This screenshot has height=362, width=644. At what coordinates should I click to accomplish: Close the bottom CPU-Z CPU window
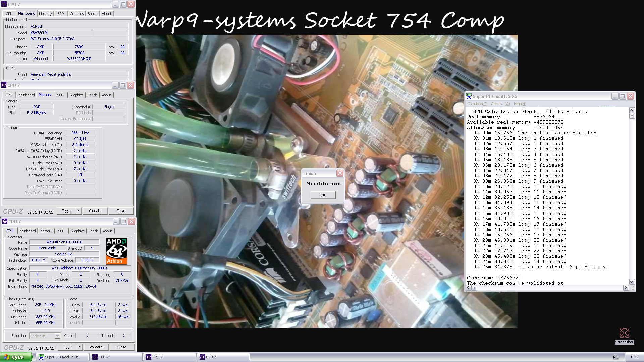point(132,222)
